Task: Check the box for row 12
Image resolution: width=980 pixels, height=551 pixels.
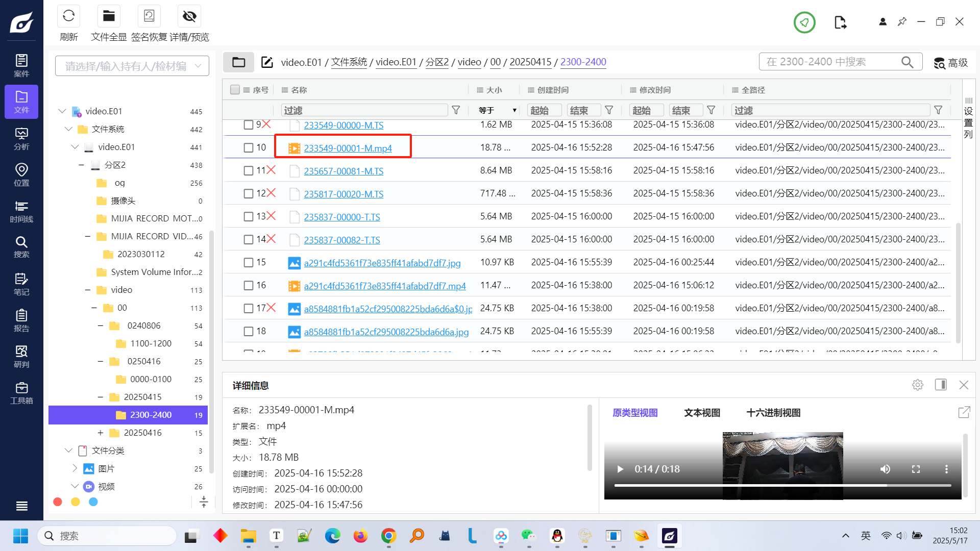Action: tap(249, 193)
